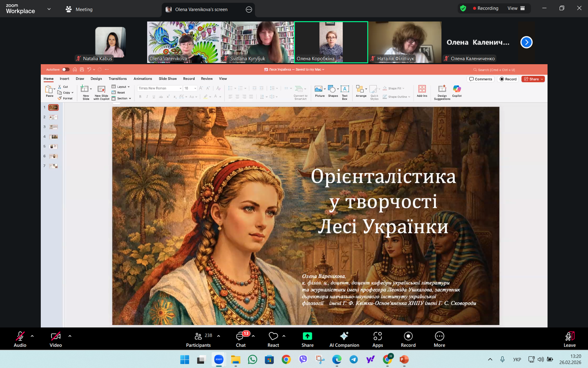This screenshot has width=588, height=368.
Task: Expand the Zoom Workplace dropdown chevron
Action: coord(49,9)
